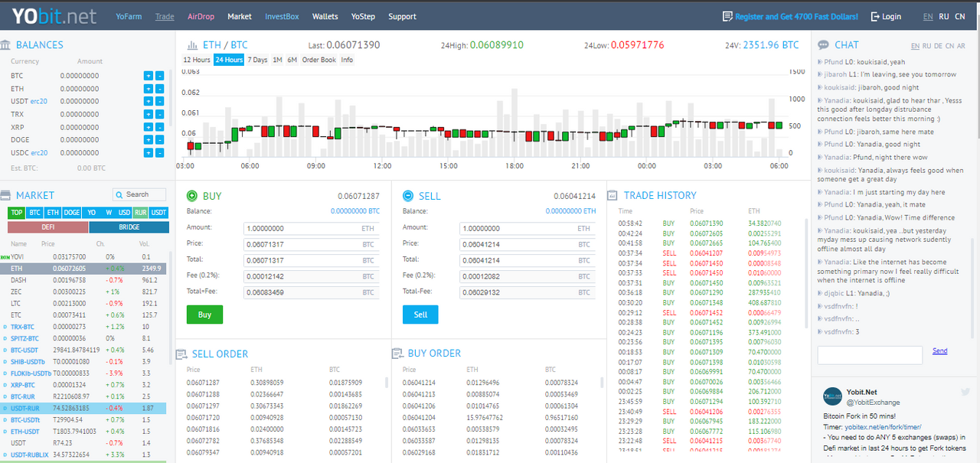This screenshot has width=980, height=463.
Task: Click the speech bubble icon beside CHAT
Action: coord(824,45)
